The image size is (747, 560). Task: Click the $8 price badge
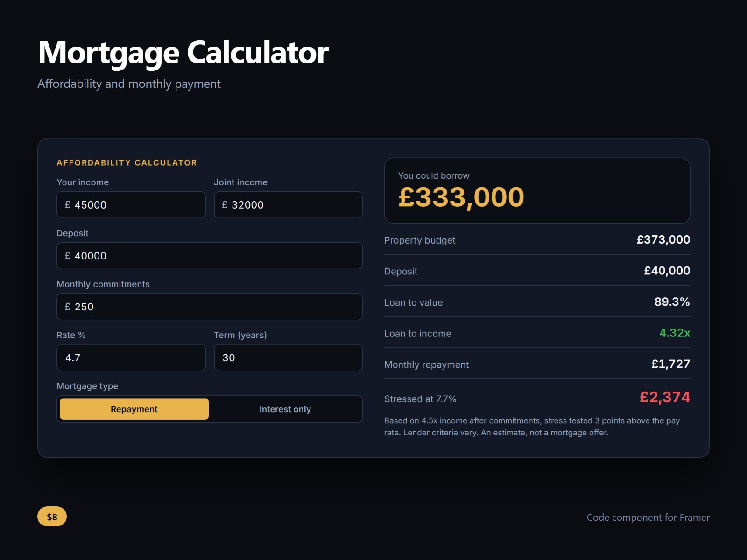tap(52, 517)
